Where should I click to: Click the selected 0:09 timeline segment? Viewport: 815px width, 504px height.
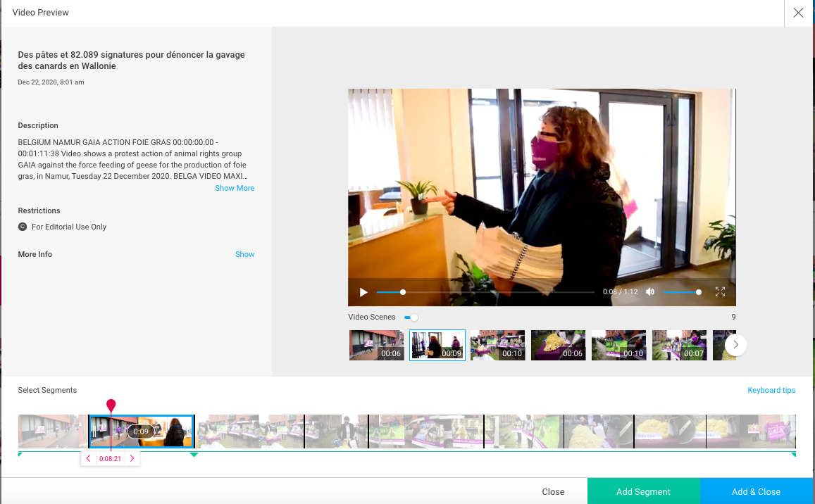[142, 431]
